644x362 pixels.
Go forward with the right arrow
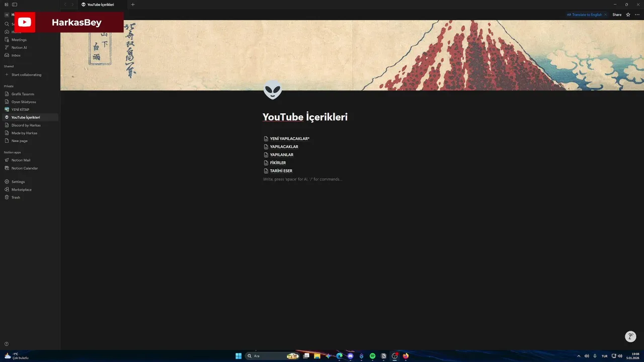72,5
